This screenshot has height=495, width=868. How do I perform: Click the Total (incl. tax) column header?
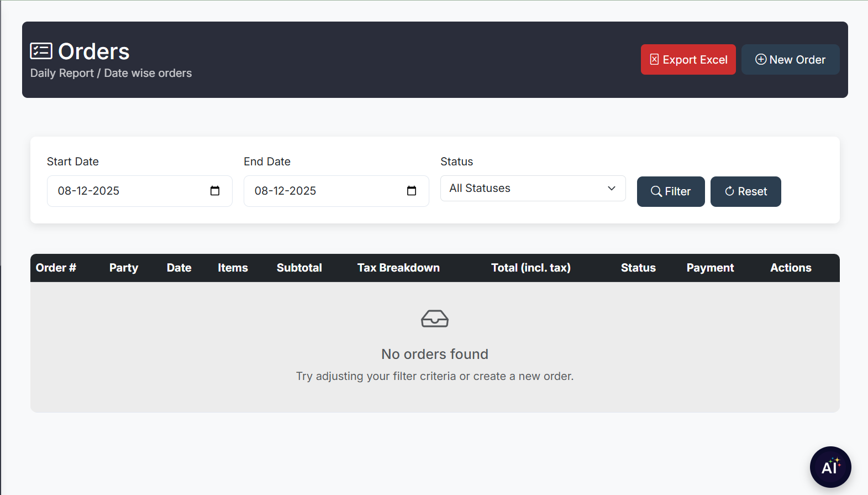[530, 268]
